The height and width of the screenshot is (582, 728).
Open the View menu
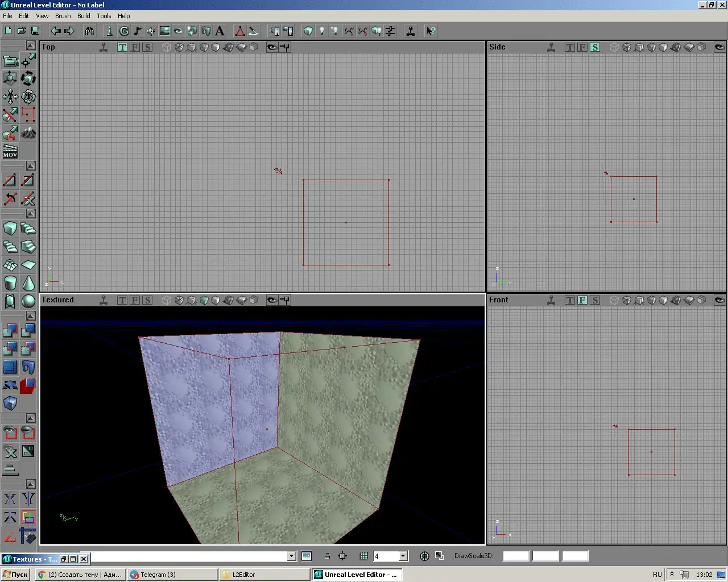click(x=42, y=16)
